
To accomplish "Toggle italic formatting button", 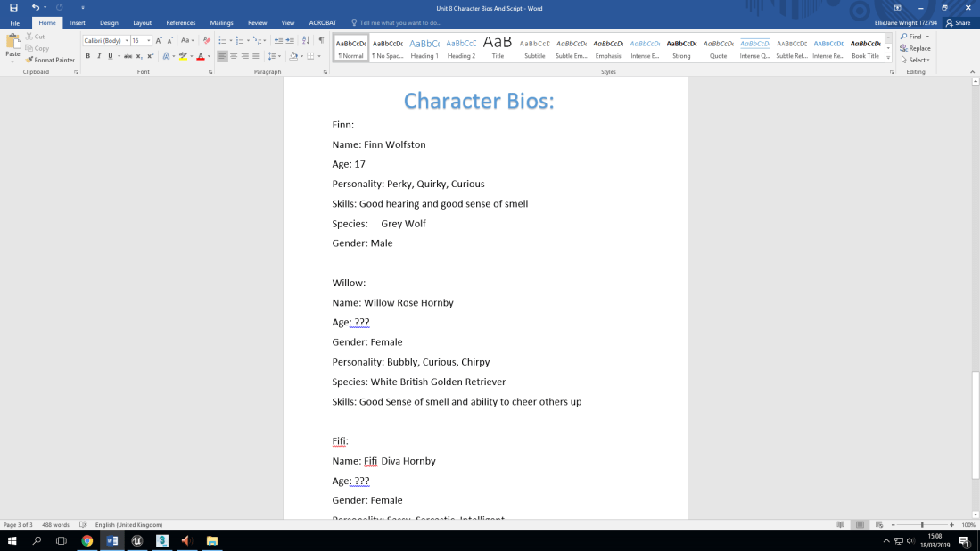I will pyautogui.click(x=99, y=56).
